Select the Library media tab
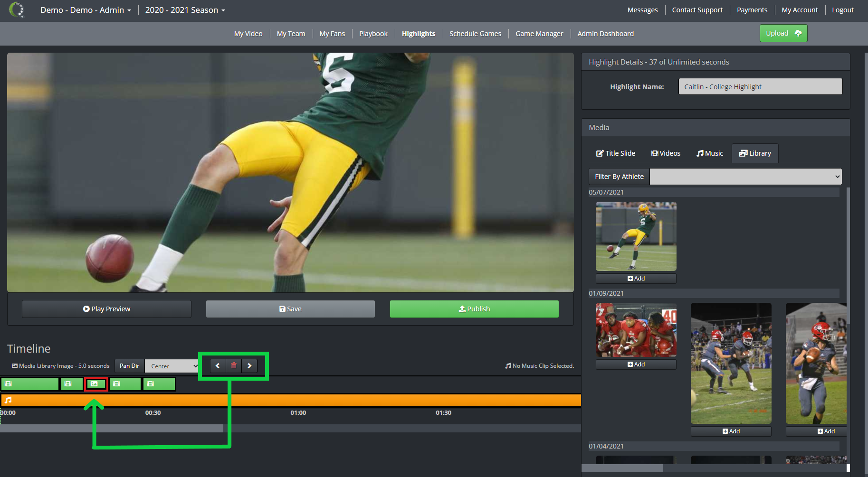 click(755, 153)
